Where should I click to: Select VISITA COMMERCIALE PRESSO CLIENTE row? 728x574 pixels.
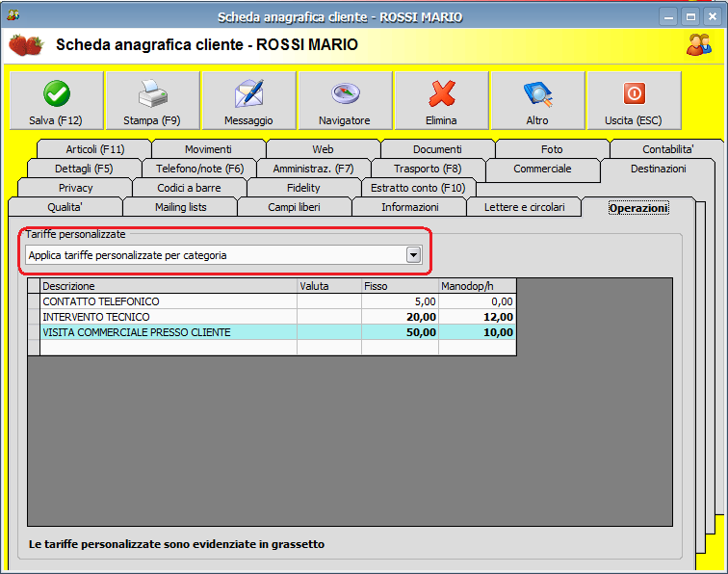coord(277,332)
